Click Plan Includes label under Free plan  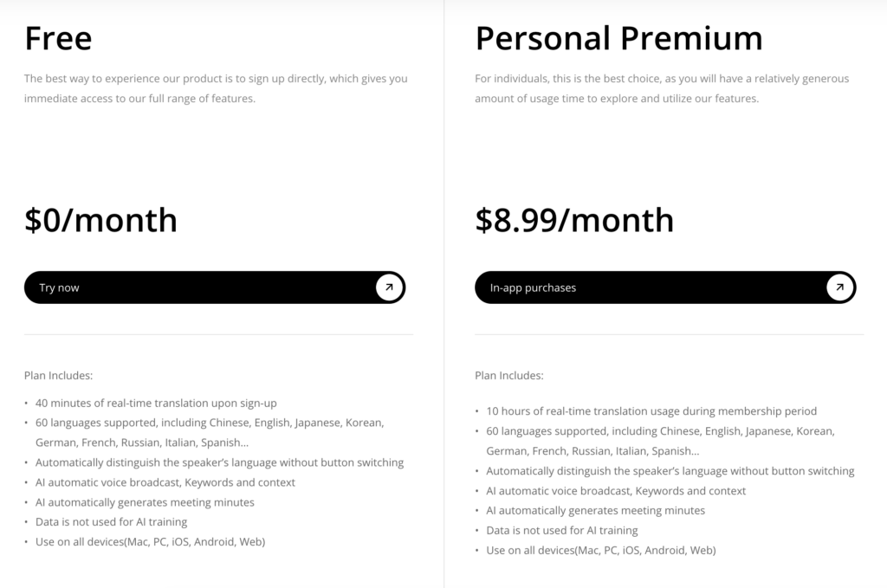tap(58, 376)
